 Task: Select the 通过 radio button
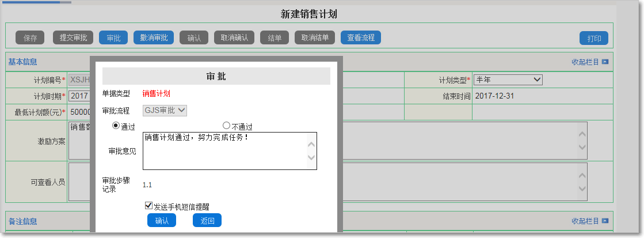116,126
